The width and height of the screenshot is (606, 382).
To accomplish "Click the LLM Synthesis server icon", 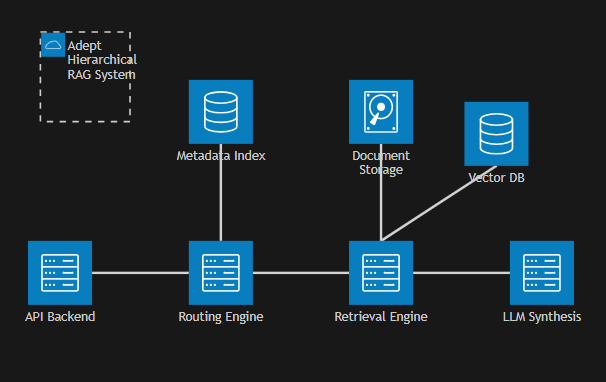I will point(542,273).
